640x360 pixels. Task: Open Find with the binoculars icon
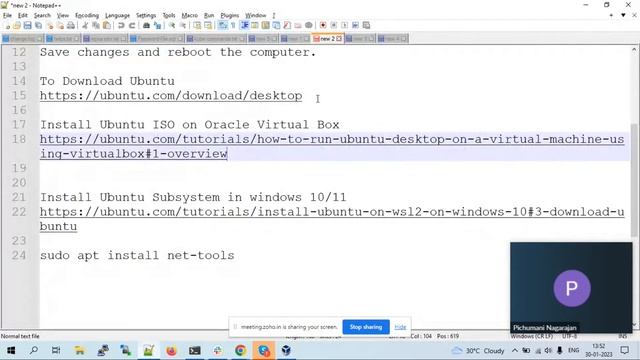tap(146, 25)
